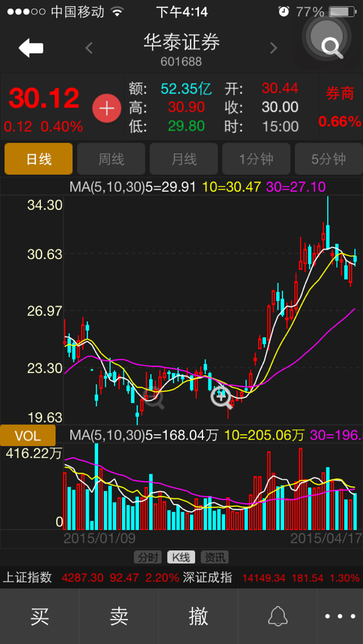Switch to 月线 monthly chart tab

pyautogui.click(x=184, y=159)
